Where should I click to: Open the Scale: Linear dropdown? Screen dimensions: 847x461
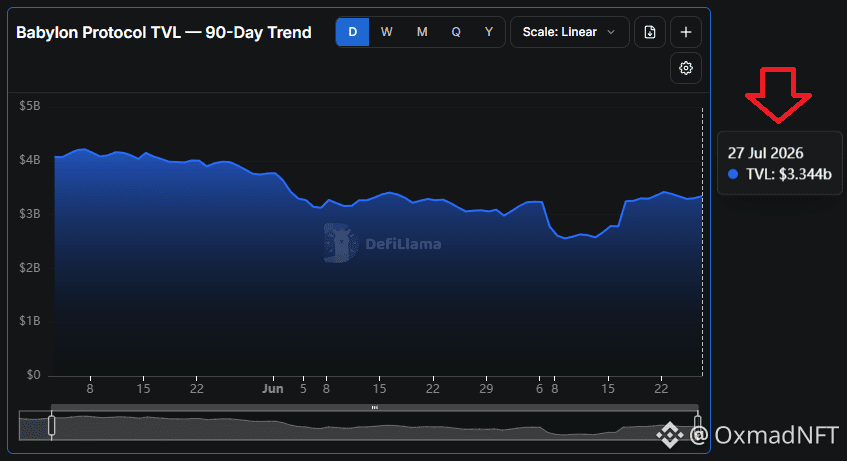[x=569, y=32]
